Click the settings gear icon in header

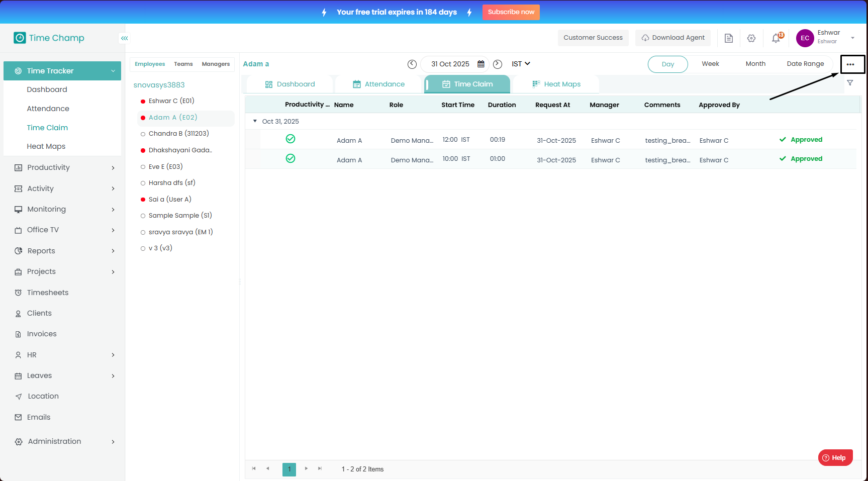pyautogui.click(x=751, y=38)
